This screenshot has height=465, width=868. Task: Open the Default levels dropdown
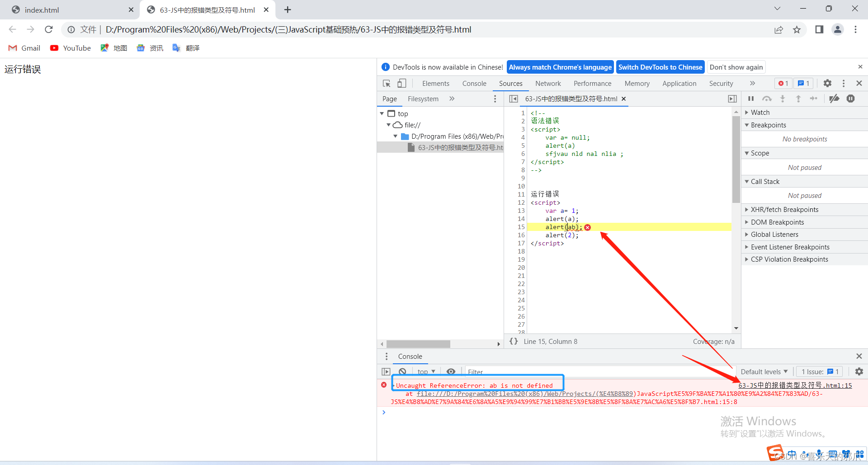pos(764,372)
